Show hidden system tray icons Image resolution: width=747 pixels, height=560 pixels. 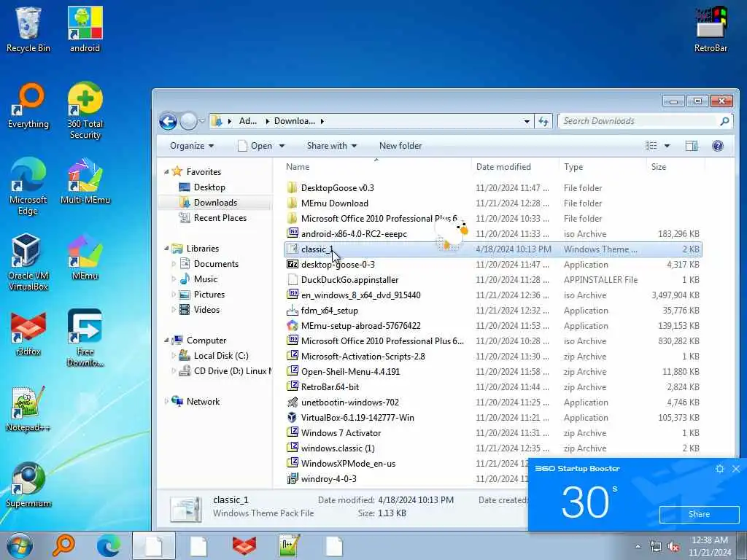pos(638,546)
